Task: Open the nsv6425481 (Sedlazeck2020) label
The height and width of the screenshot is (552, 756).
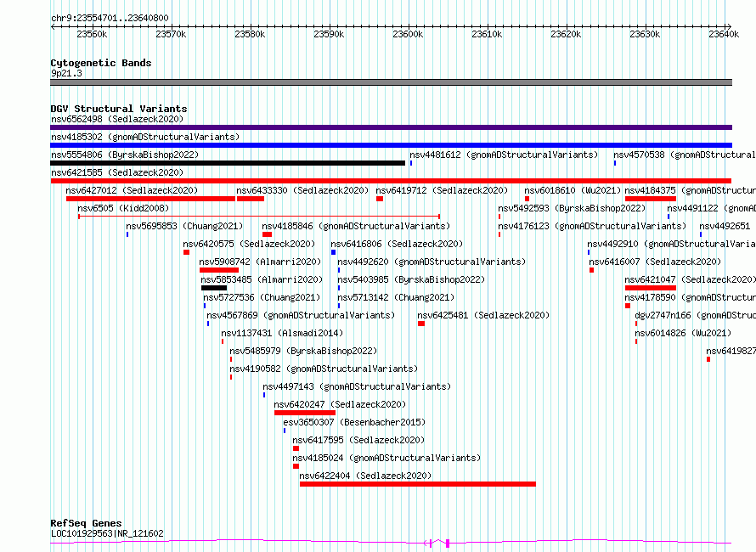Action: 483,315
